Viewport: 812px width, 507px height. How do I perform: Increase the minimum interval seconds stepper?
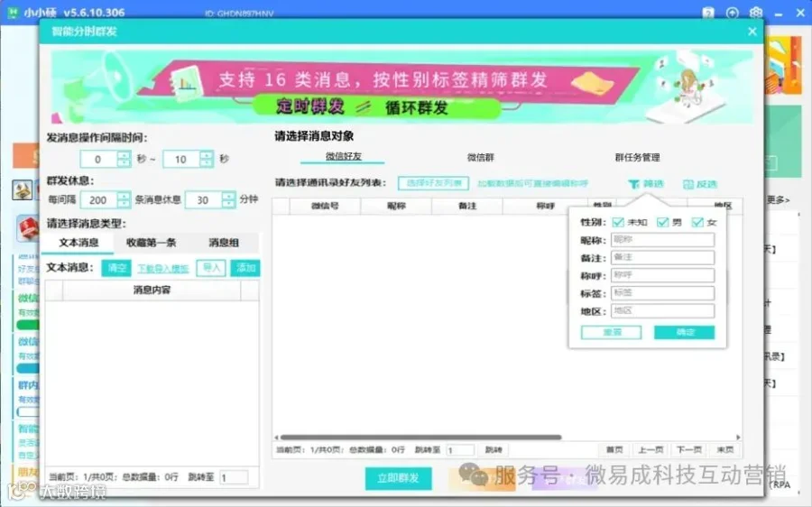pos(124,155)
